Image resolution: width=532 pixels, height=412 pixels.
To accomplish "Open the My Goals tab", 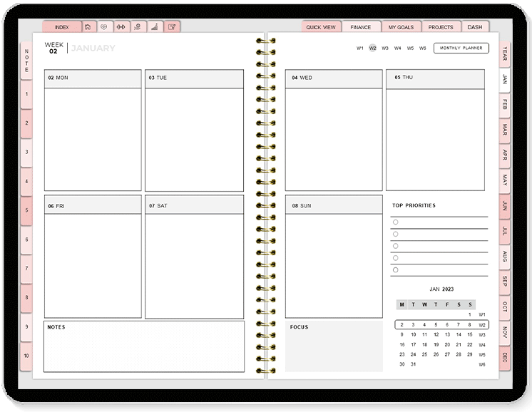I will click(401, 27).
